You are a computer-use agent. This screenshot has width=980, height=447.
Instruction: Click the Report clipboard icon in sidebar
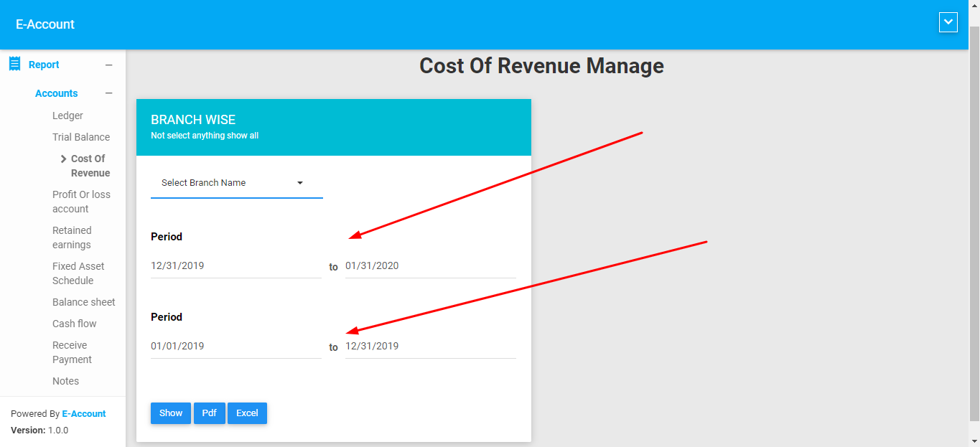coord(14,64)
